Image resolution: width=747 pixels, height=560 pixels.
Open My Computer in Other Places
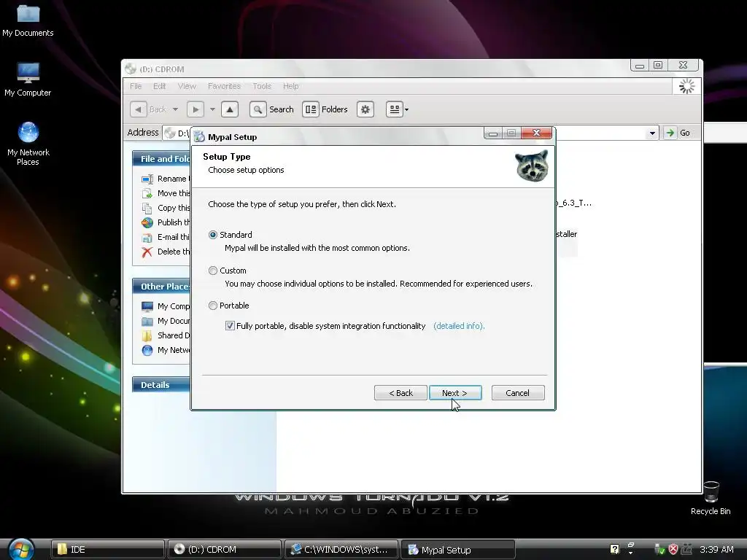coord(166,306)
